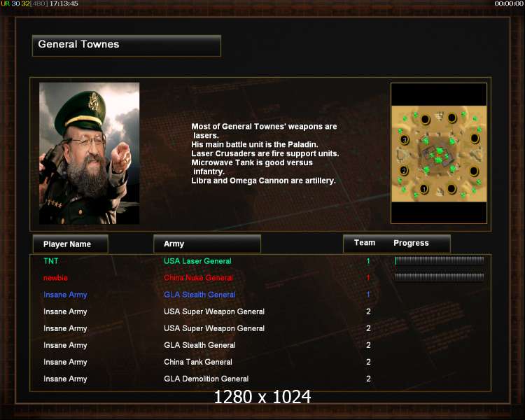Click the General Townes portrait image
The width and height of the screenshot is (525, 420).
[90, 153]
